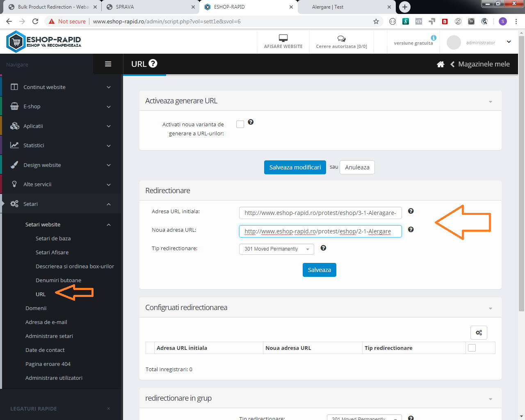Click Salveaza redirect button
This screenshot has width=525, height=420.
coord(320,270)
